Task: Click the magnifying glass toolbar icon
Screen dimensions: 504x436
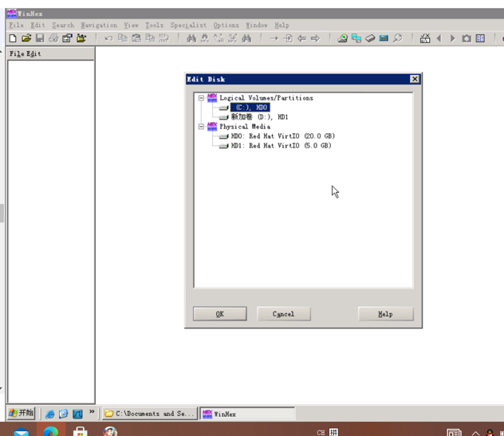Action: pos(398,38)
